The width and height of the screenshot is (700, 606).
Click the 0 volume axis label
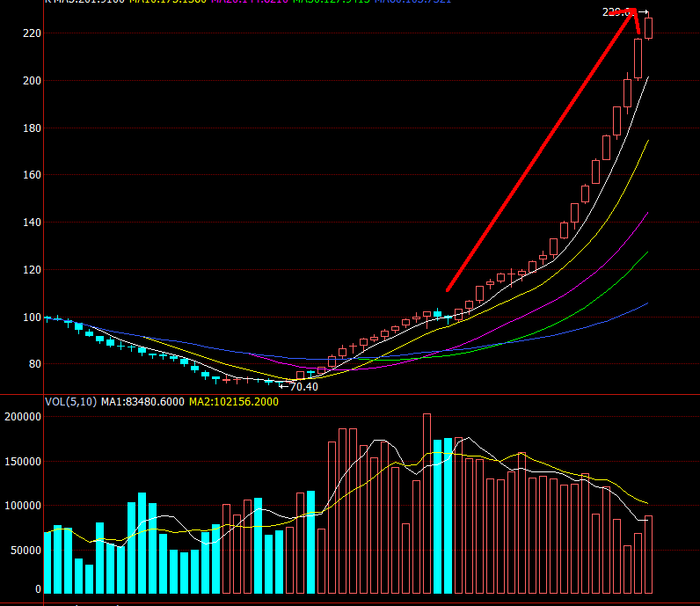coord(39,589)
